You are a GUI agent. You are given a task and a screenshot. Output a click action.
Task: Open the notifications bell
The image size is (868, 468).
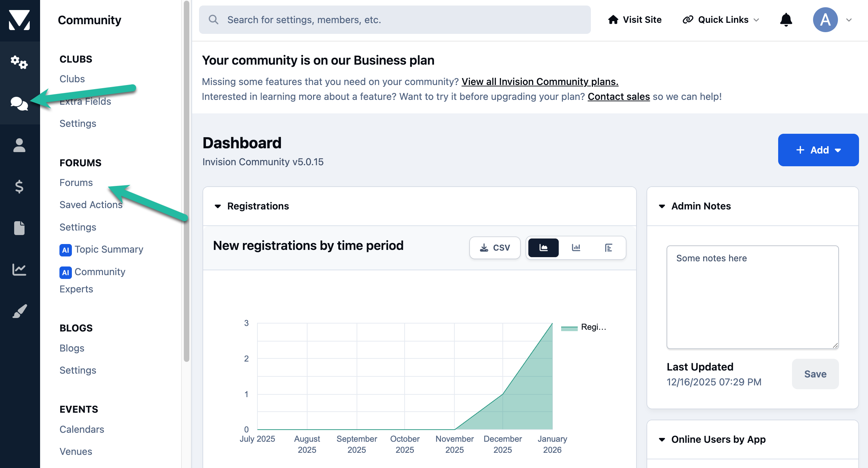[786, 20]
